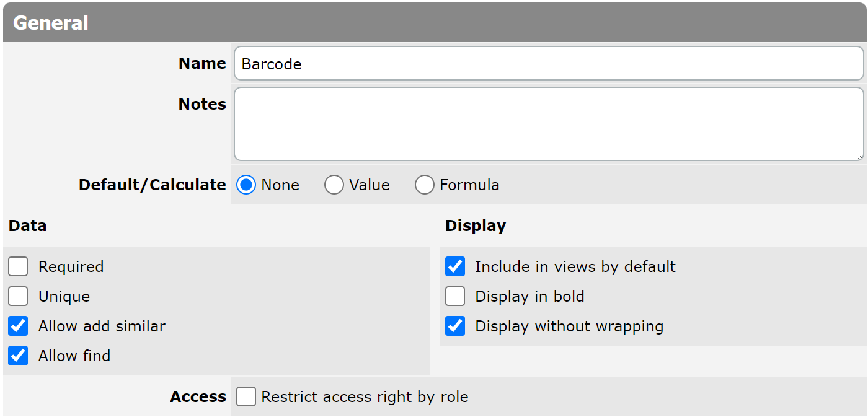Tick the Unique checkbox
868x420 pixels.
(x=19, y=296)
